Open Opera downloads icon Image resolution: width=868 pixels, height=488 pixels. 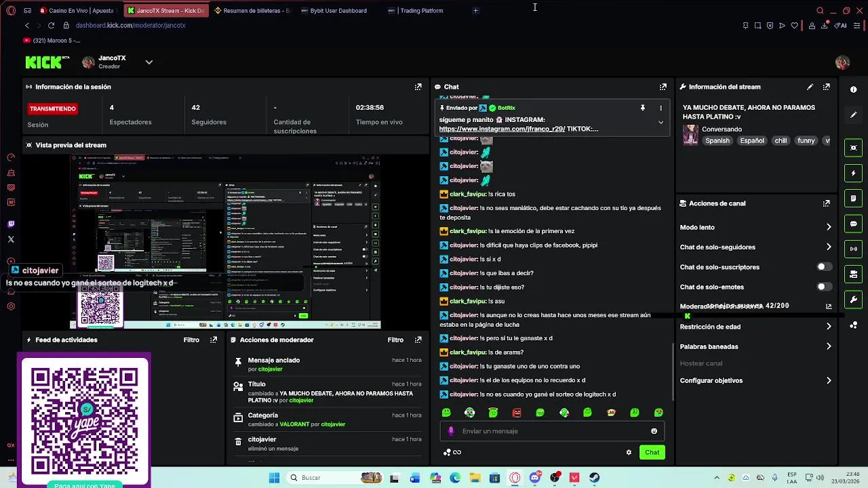(825, 26)
